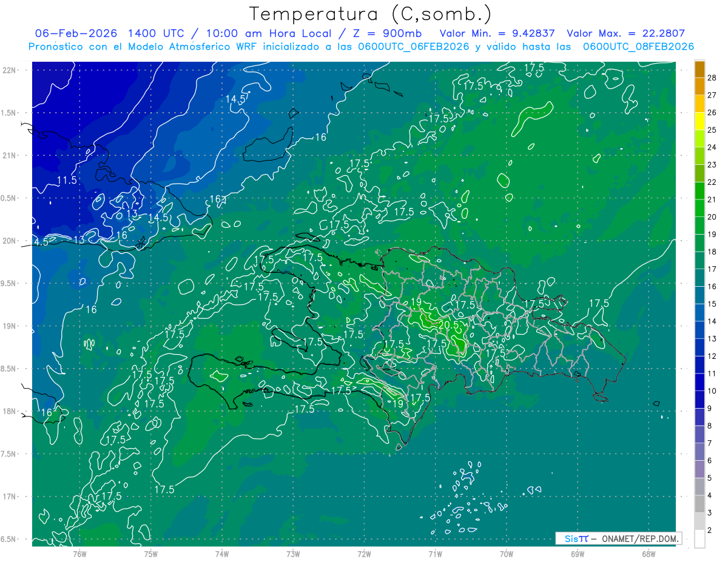Select the "0600UTC_08FEB2026" valid-until timestamp
This screenshot has width=728, height=562.
click(x=638, y=47)
